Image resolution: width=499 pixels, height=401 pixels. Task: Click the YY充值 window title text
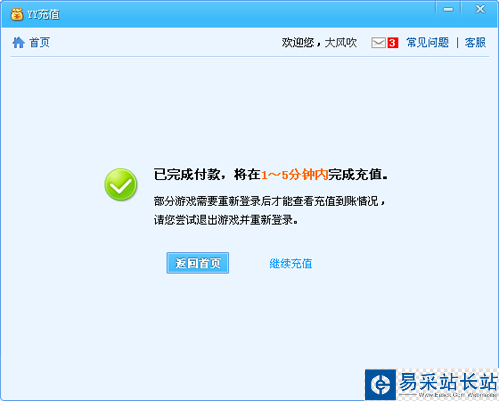click(43, 14)
